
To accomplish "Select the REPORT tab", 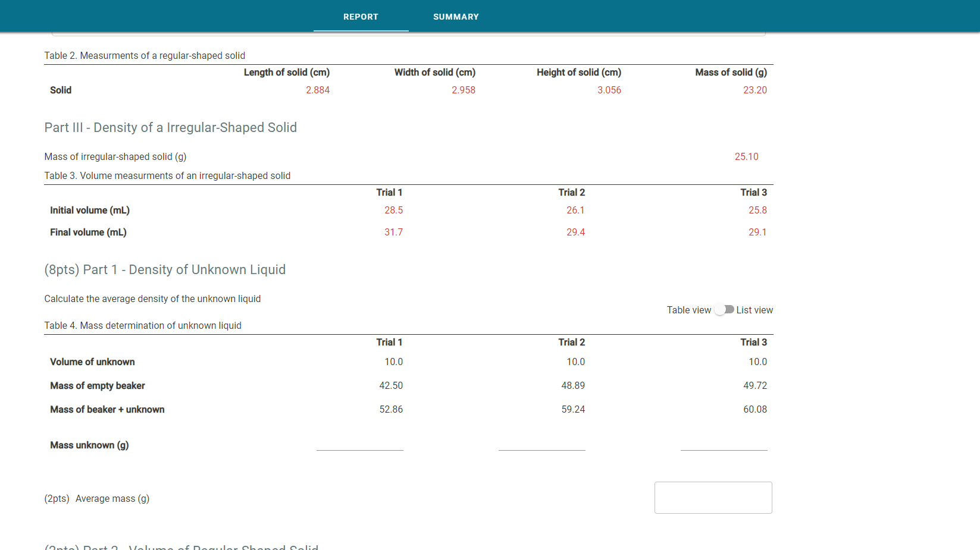I will [361, 17].
